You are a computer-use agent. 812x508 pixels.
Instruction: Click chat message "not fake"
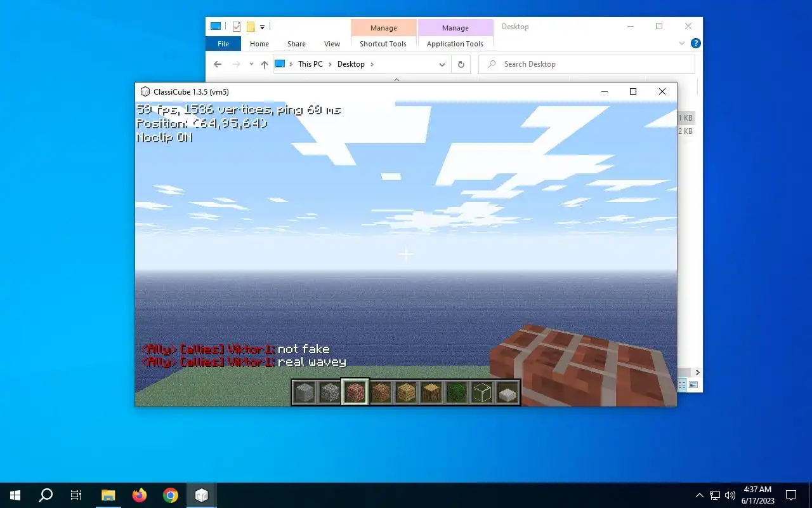(x=304, y=349)
